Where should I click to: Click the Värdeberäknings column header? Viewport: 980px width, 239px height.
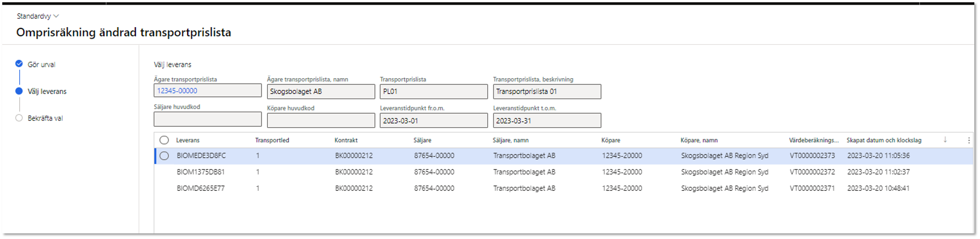point(814,140)
